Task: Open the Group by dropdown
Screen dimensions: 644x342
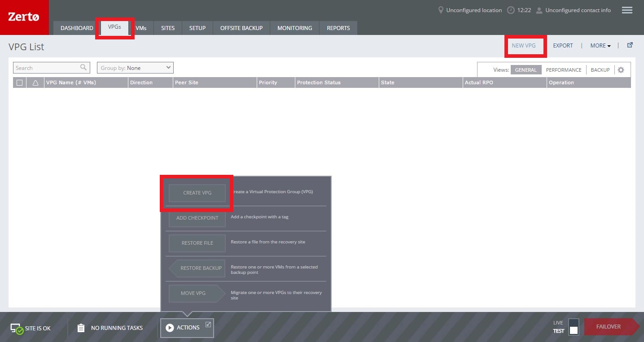Action: click(x=135, y=68)
